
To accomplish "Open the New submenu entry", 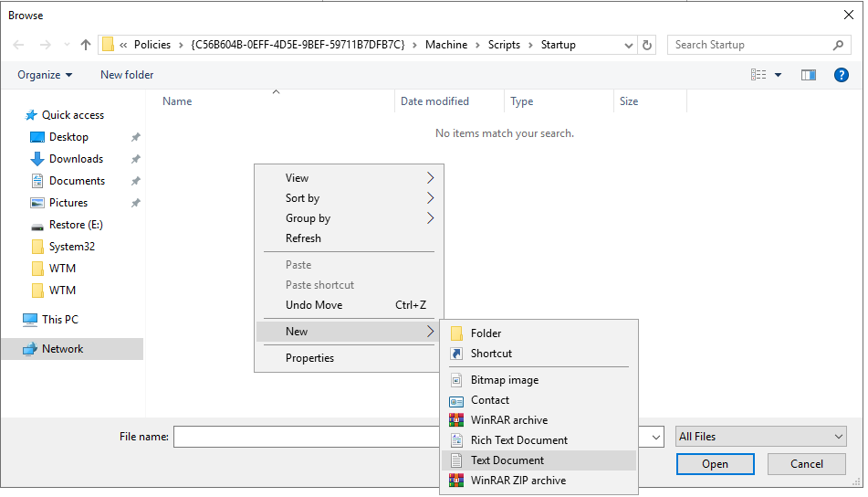I will (x=348, y=332).
